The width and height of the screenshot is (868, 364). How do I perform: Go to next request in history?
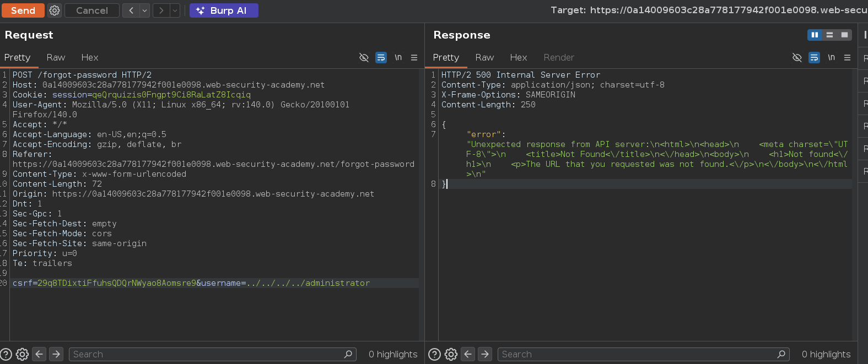161,10
